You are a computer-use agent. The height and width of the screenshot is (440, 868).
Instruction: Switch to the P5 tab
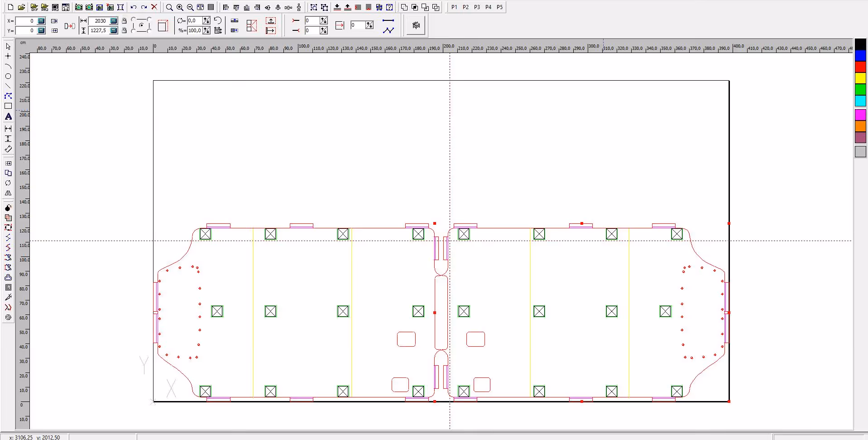tap(499, 7)
